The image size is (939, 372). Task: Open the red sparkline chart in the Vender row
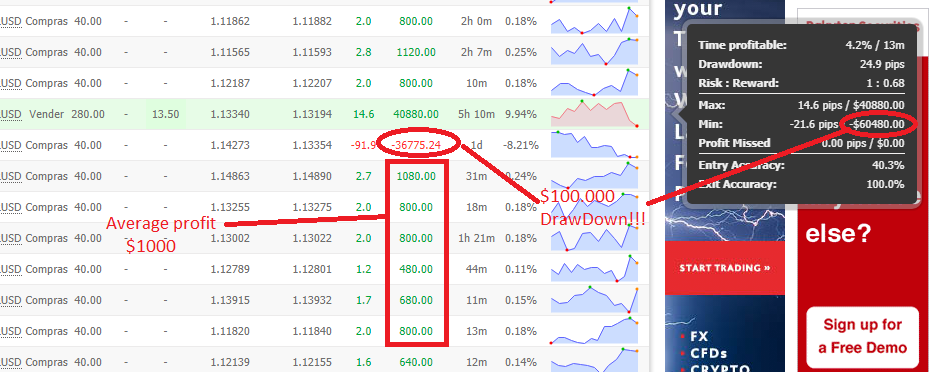point(595,114)
